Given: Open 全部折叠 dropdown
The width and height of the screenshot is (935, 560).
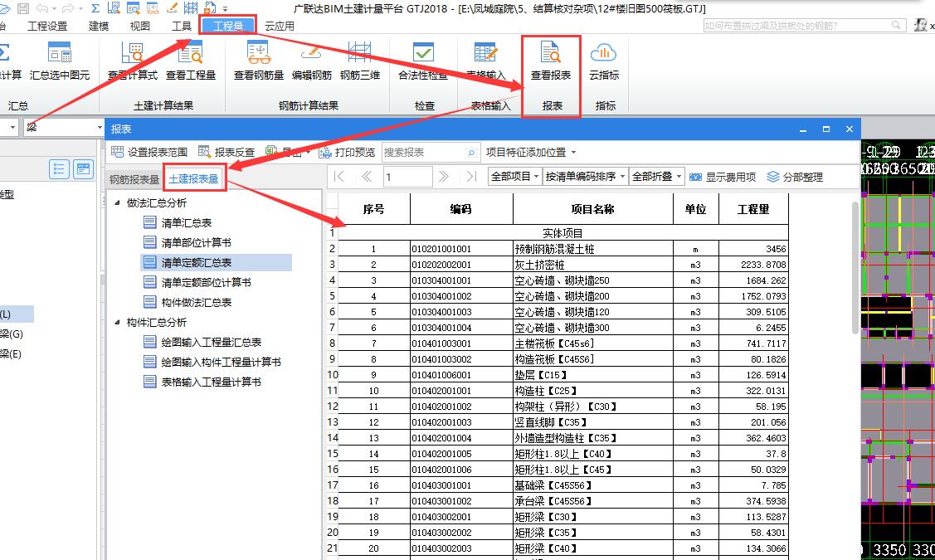Looking at the screenshot, I should pyautogui.click(x=656, y=177).
